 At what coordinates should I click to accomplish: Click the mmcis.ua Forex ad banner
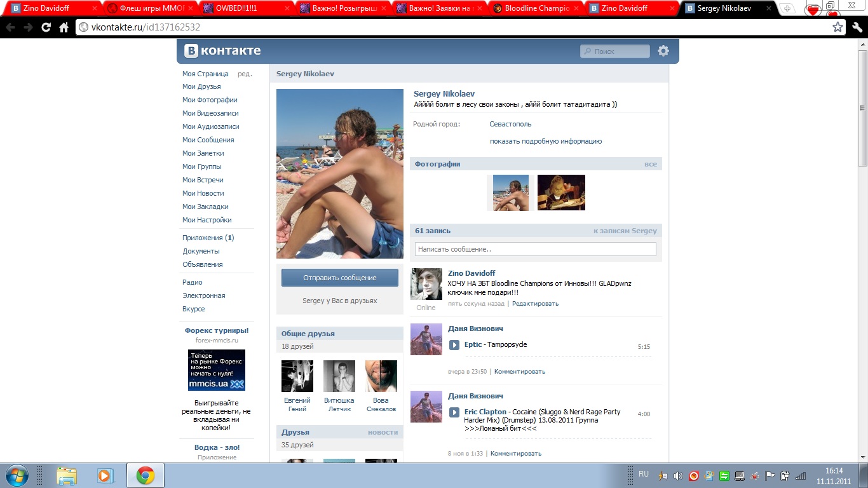[217, 370]
